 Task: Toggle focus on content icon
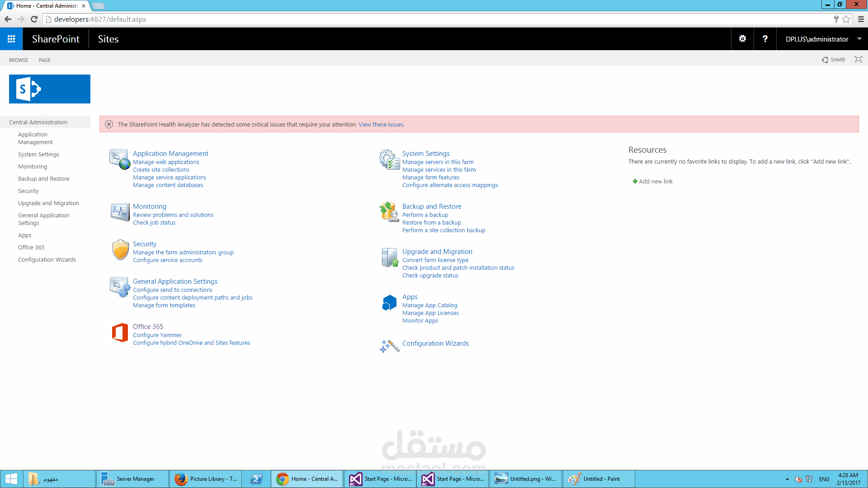coord(858,60)
